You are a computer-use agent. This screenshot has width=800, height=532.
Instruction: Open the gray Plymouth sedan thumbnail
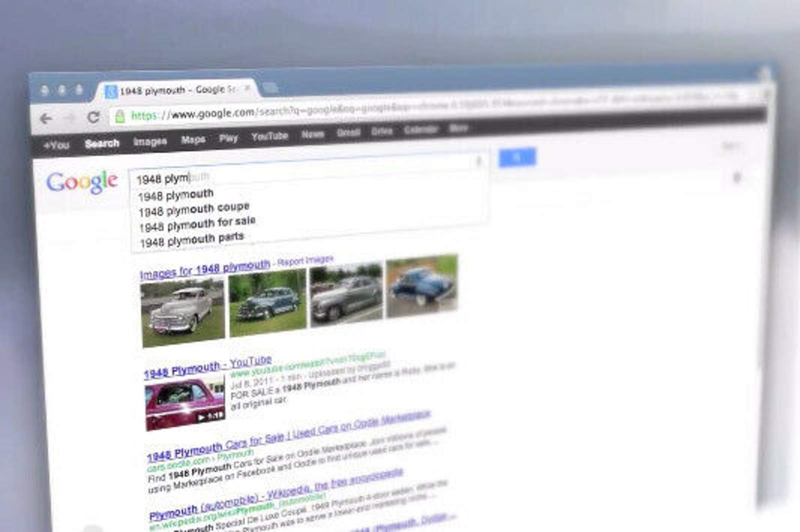coord(346,294)
